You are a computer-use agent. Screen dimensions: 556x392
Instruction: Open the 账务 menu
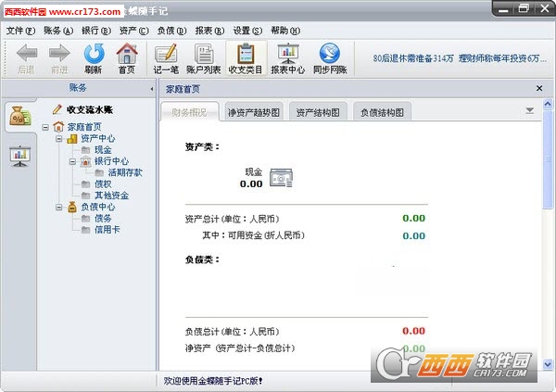click(x=50, y=30)
